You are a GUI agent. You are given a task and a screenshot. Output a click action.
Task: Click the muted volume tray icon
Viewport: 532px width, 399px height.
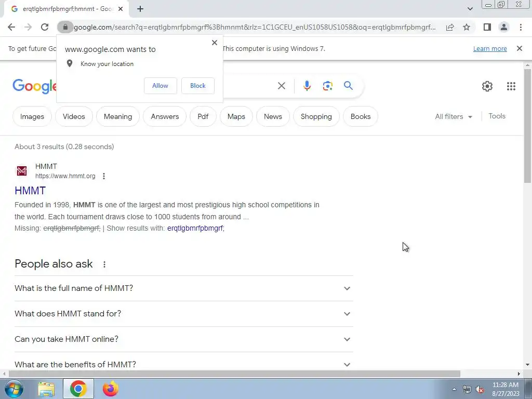point(480,390)
